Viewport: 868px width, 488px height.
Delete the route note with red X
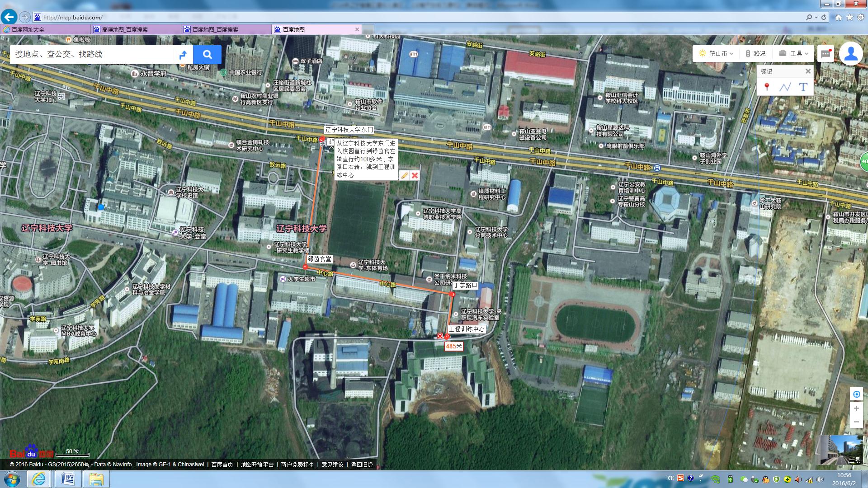(x=415, y=175)
